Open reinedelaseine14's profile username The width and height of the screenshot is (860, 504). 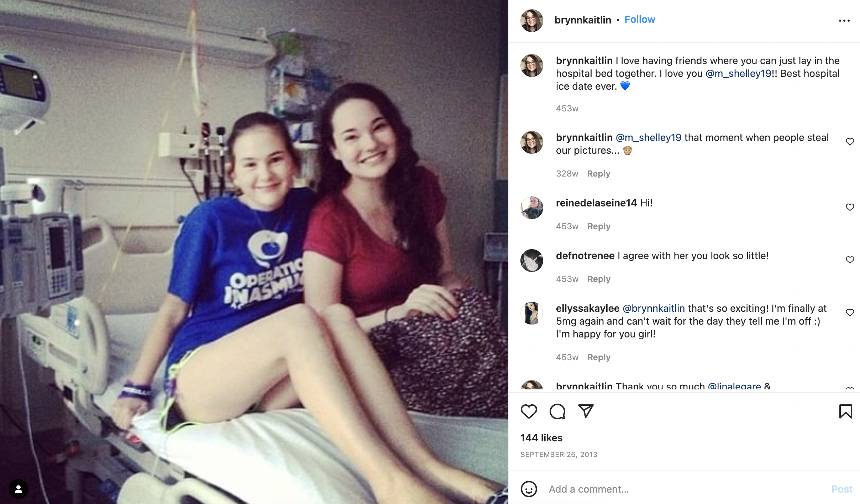click(x=596, y=203)
